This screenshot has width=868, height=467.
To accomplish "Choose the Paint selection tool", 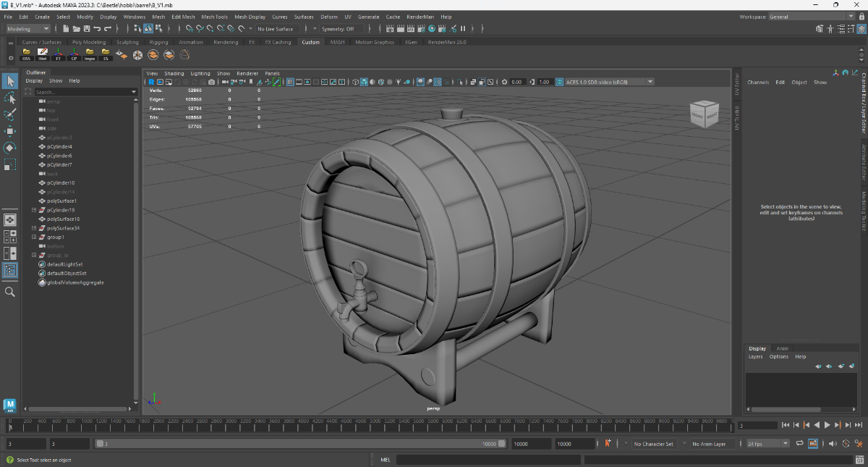I will pos(10,114).
